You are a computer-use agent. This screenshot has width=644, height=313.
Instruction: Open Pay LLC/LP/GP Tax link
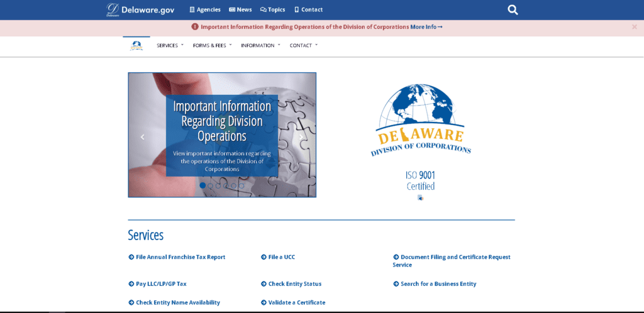click(x=158, y=284)
